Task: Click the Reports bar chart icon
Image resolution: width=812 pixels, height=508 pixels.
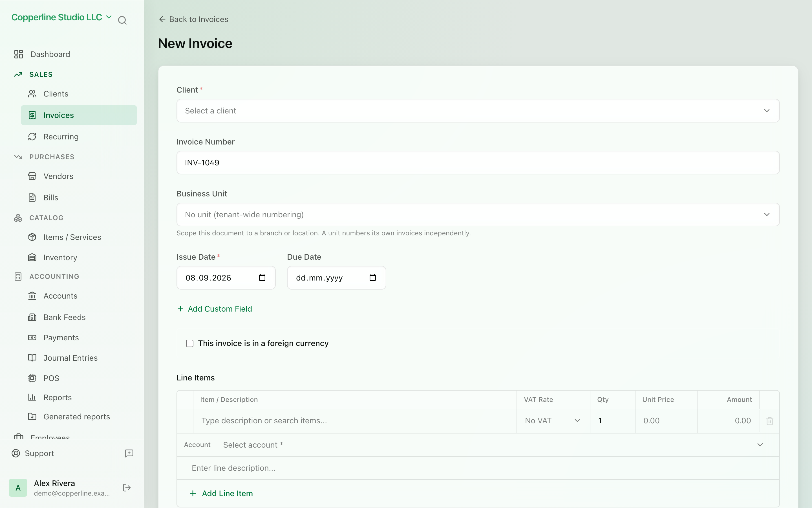Action: pyautogui.click(x=32, y=397)
